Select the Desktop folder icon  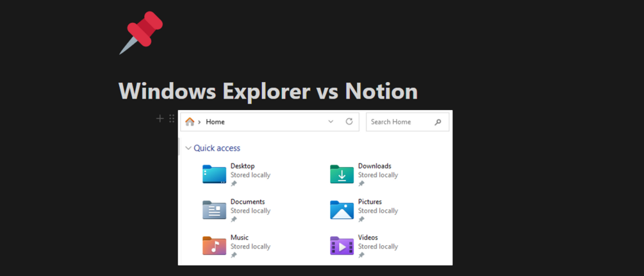(215, 174)
